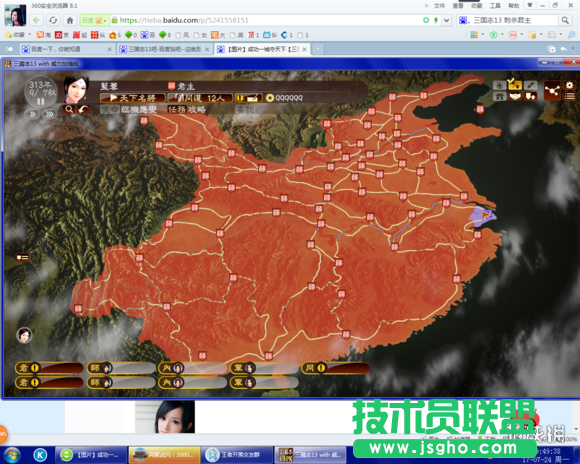This screenshot has height=464, width=580.
Task: Click the 周 command bar at bottom
Action: click(x=335, y=368)
